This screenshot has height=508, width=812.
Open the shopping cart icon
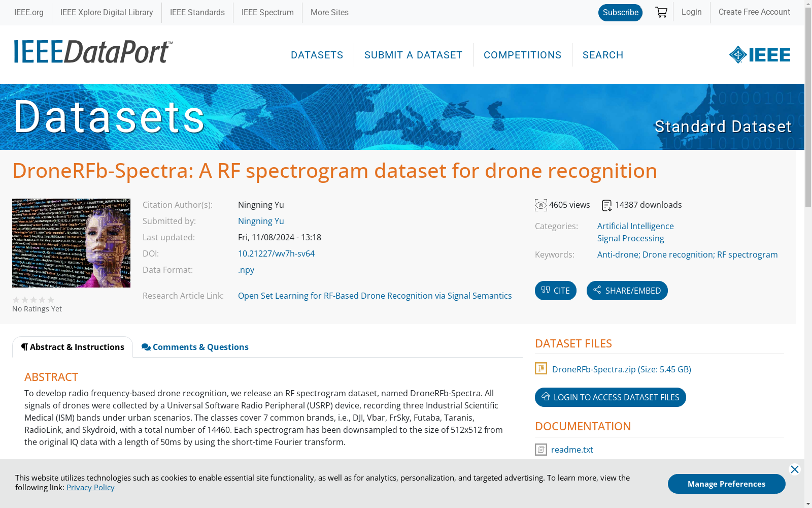(661, 12)
